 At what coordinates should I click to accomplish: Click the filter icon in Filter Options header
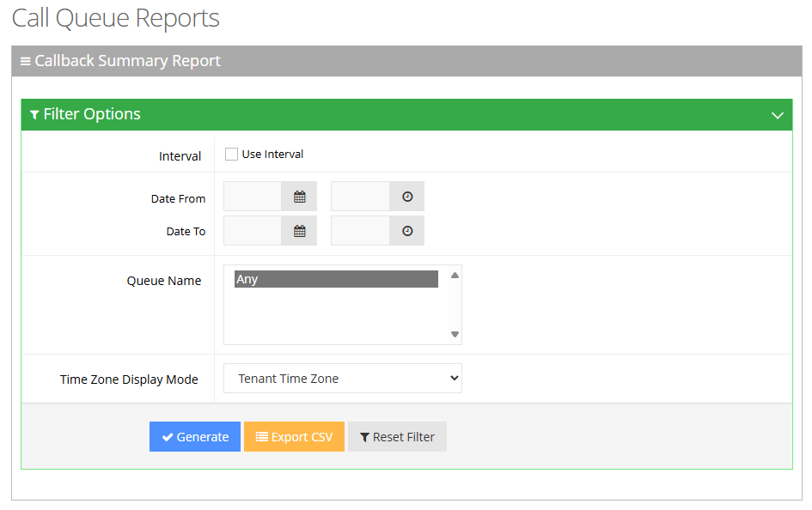point(34,114)
